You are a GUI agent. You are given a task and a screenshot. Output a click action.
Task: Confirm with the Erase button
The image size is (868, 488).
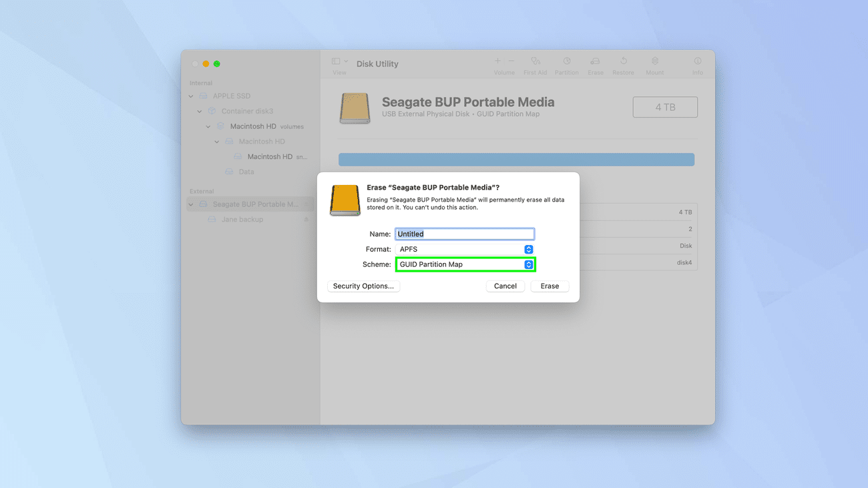[x=550, y=286]
